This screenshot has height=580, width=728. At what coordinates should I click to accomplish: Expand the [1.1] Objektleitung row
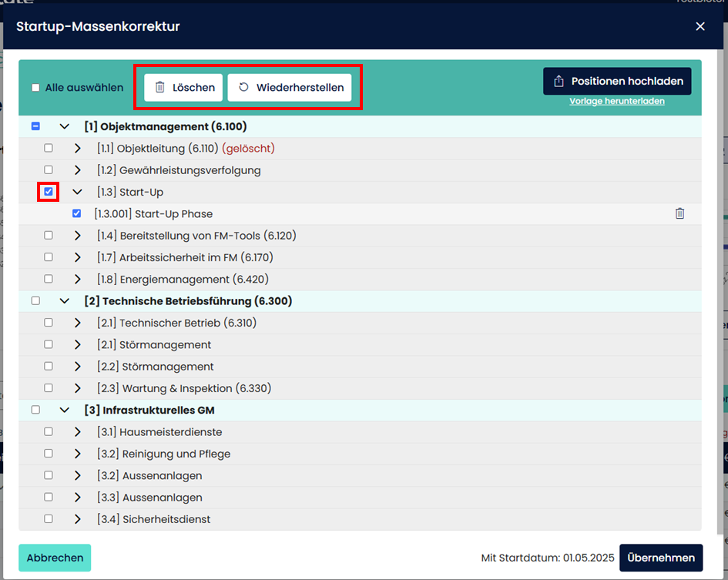pyautogui.click(x=77, y=148)
